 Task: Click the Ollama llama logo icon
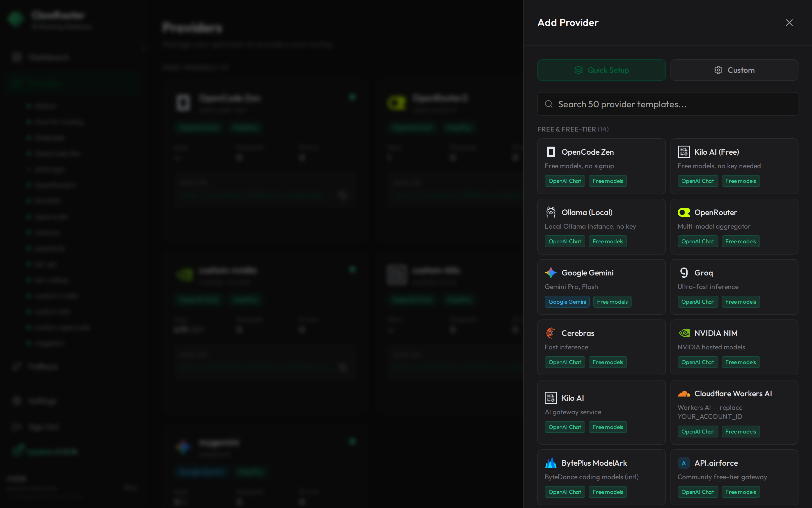click(x=551, y=212)
